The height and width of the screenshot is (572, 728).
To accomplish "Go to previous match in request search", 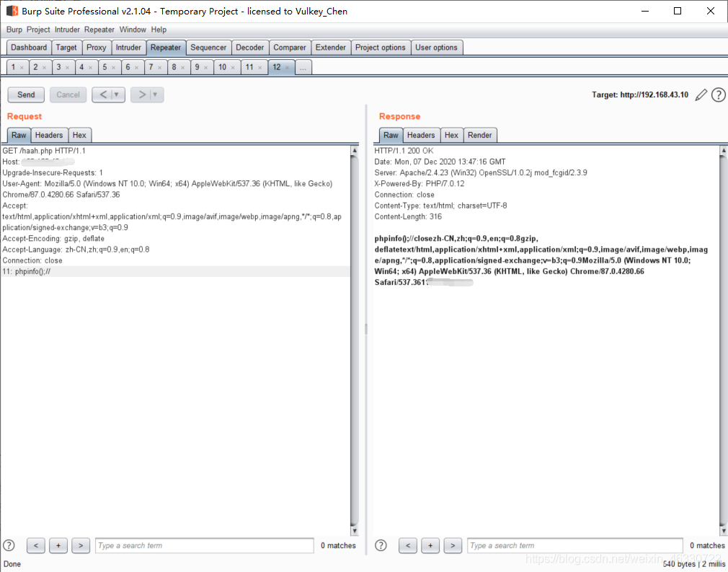I will [36, 545].
